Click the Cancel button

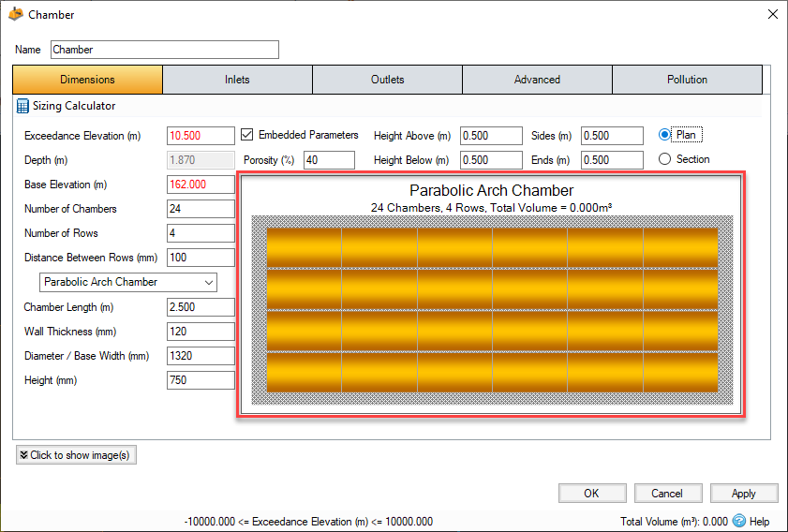[668, 494]
